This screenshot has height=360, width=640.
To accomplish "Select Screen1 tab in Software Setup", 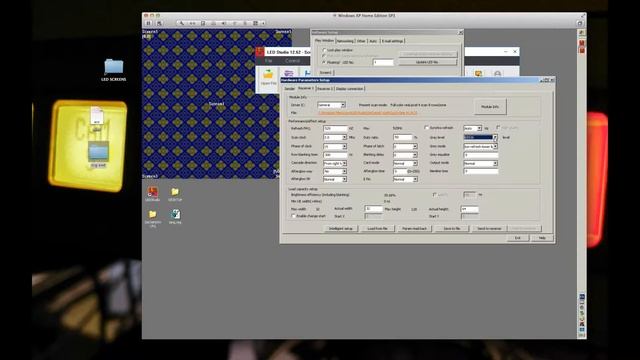I will click(325, 73).
